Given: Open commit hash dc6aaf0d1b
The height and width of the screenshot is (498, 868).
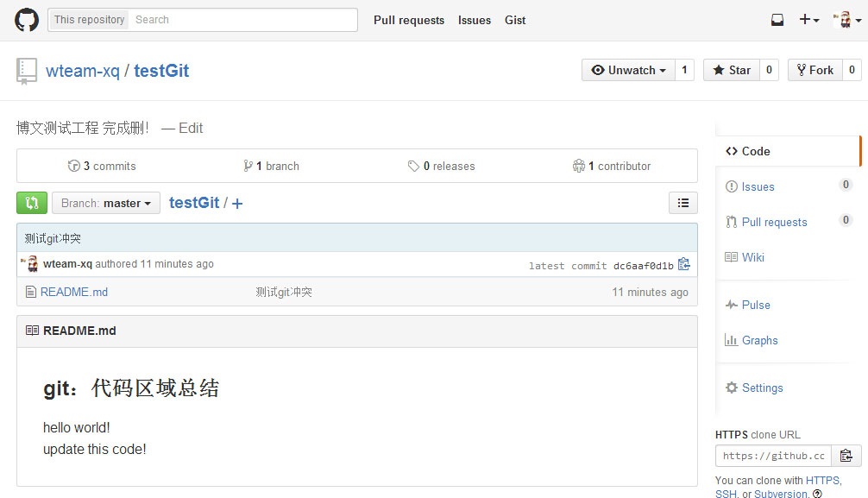Looking at the screenshot, I should coord(644,266).
